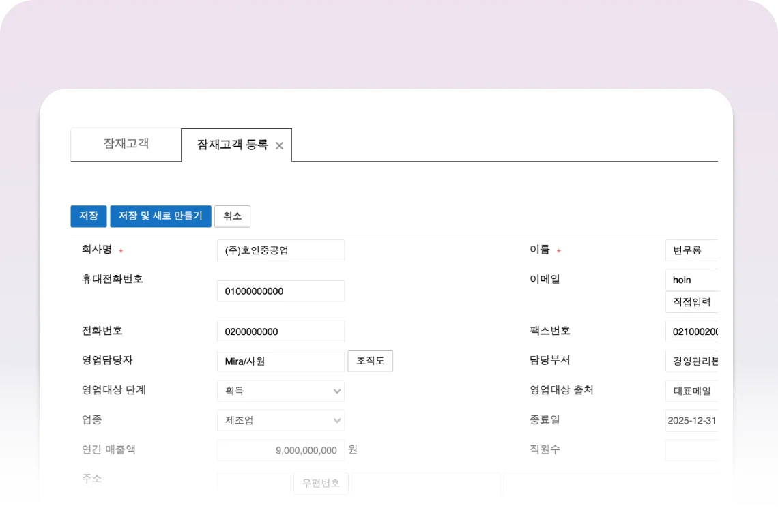This screenshot has height=532, width=778.
Task: Click the 우편번호 lookup button
Action: [x=321, y=484]
